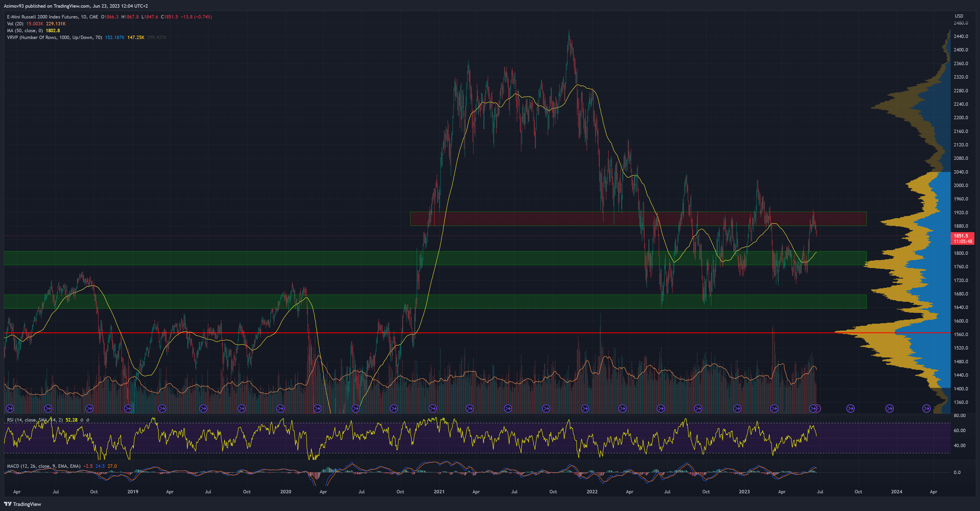Image resolution: width=980 pixels, height=511 pixels.
Task: Select the VRVP indicator legend label
Action: coord(54,37)
